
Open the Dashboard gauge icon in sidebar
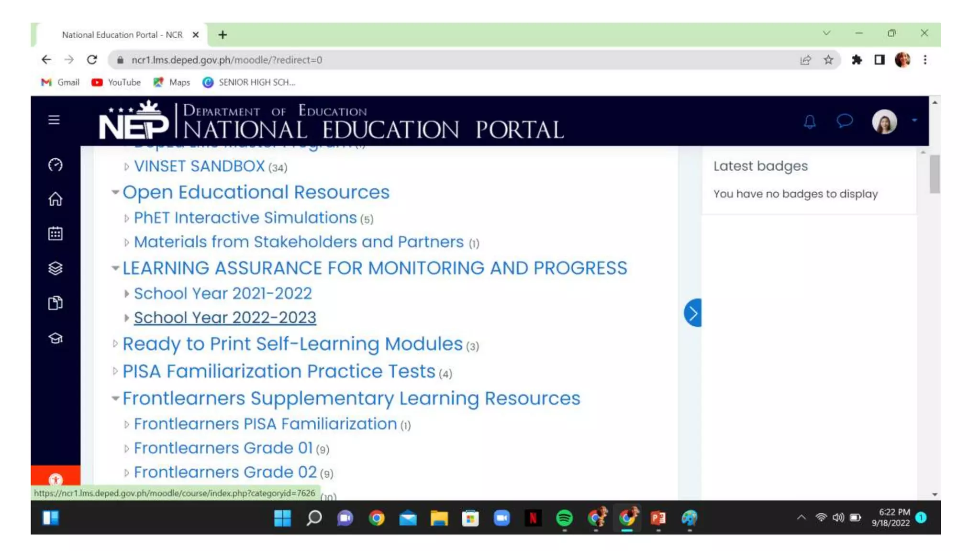click(x=56, y=165)
